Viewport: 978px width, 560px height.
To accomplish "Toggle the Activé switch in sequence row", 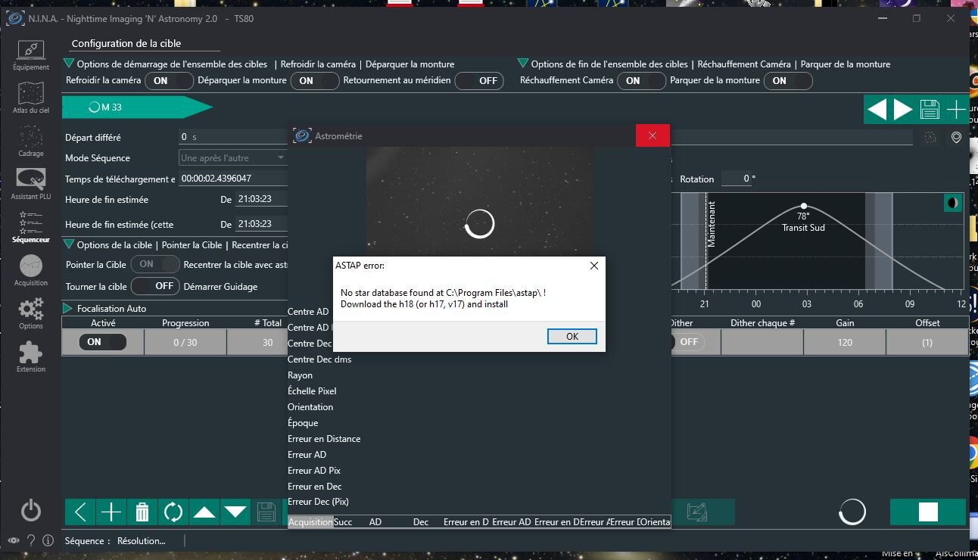I will pos(103,342).
